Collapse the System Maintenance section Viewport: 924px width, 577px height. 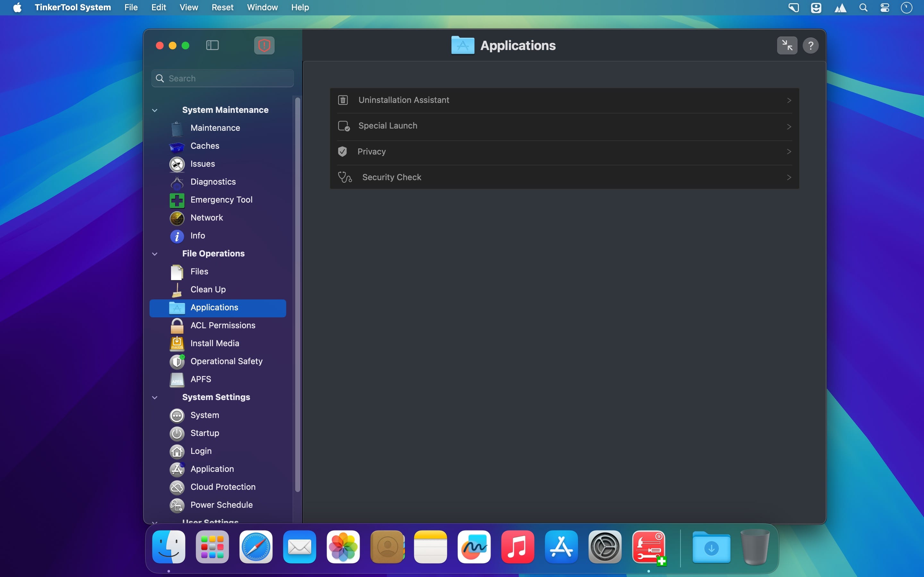[155, 110]
